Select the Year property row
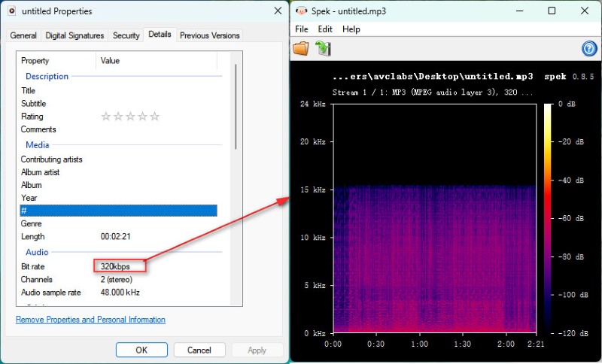 point(118,198)
